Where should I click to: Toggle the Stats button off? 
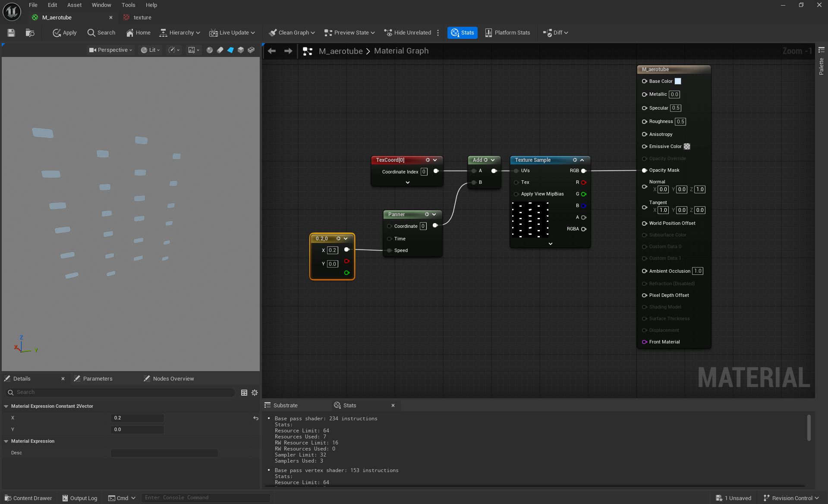pyautogui.click(x=462, y=33)
